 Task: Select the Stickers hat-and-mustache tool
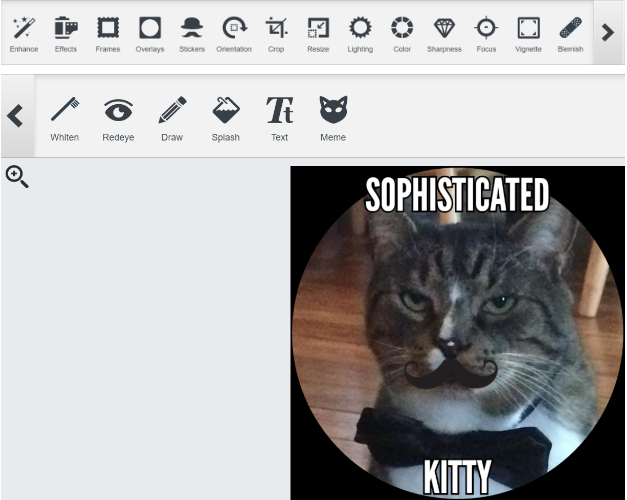(192, 34)
